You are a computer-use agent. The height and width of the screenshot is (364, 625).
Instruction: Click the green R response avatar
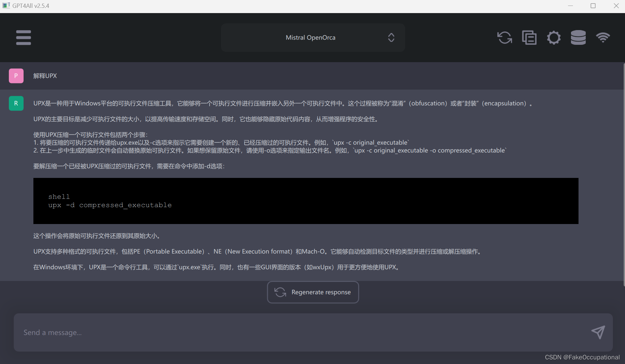[16, 103]
